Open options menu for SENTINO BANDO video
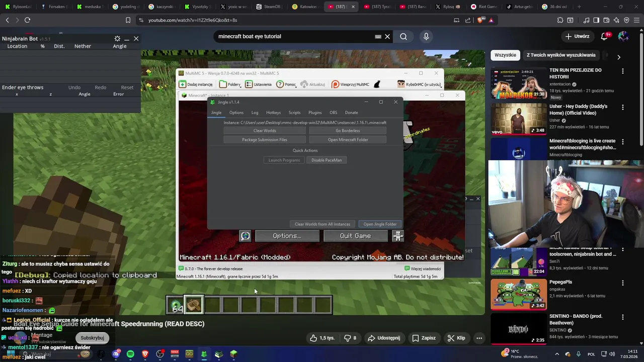This screenshot has width=644, height=362. click(623, 317)
